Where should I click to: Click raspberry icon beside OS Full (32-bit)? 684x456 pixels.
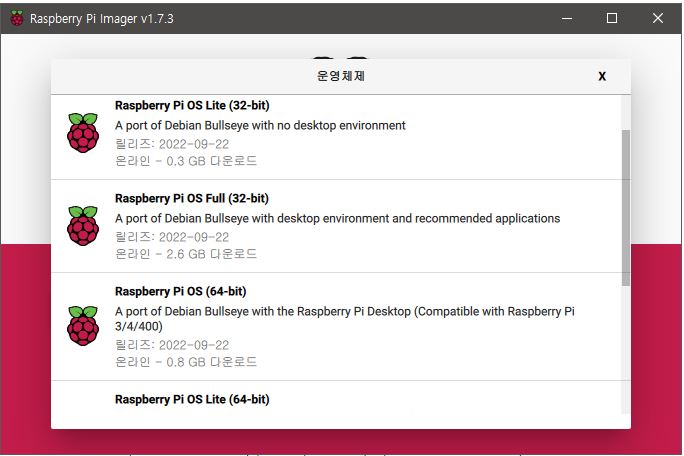coord(83,226)
